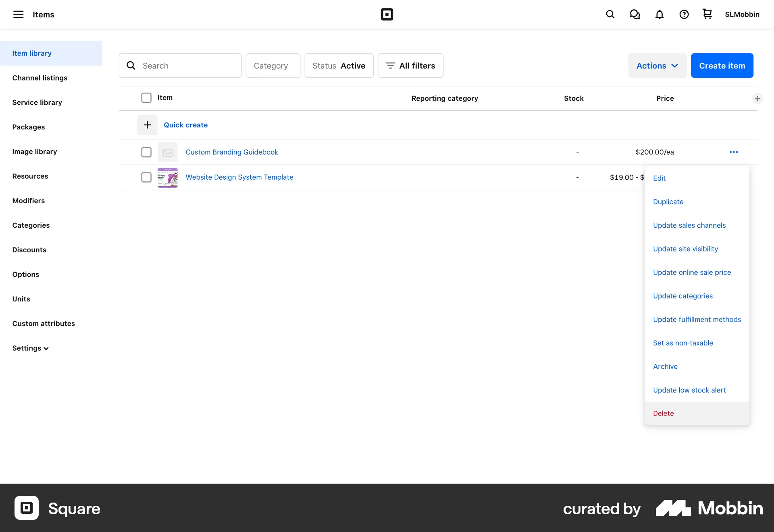The width and height of the screenshot is (774, 532).
Task: Open the Image library sidebar page
Action: [35, 151]
